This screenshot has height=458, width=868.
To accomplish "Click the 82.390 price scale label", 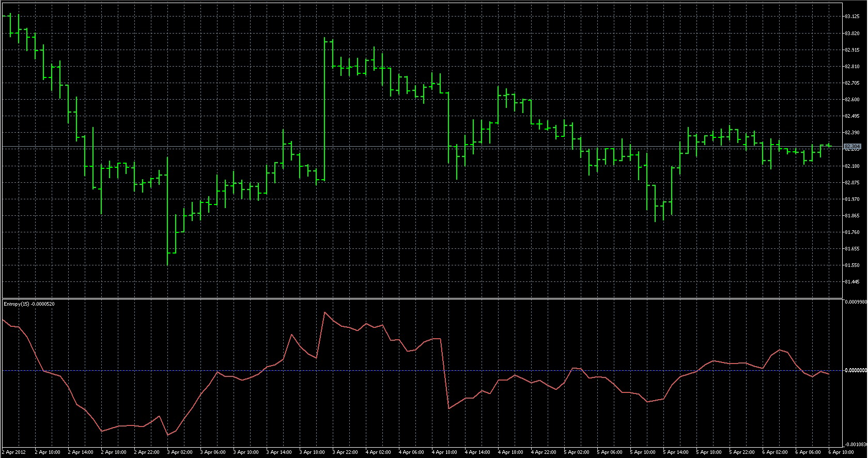I will pos(852,133).
